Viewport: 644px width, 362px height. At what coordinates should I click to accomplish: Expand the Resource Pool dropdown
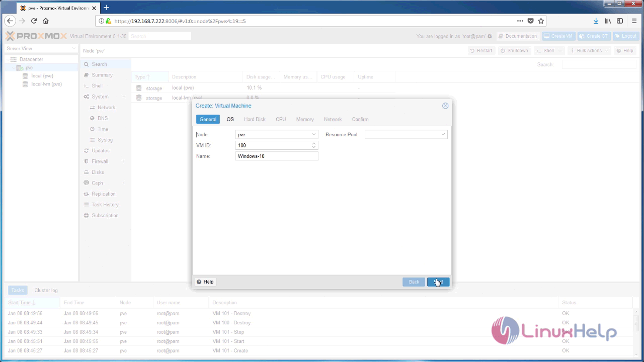(x=443, y=134)
